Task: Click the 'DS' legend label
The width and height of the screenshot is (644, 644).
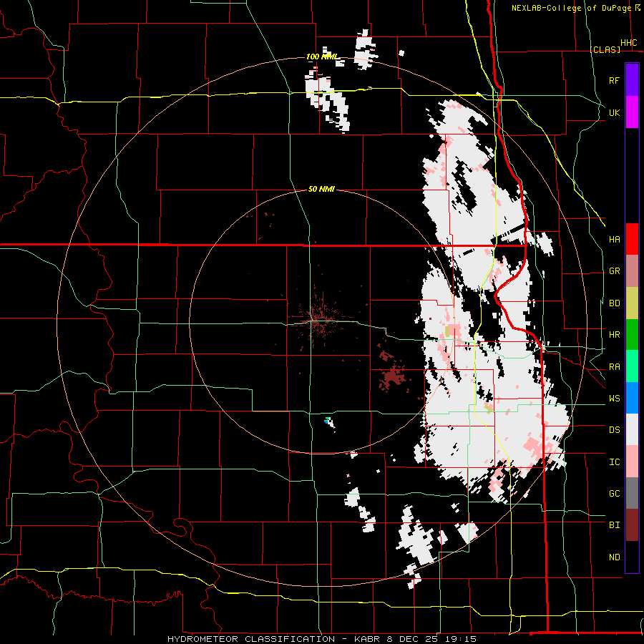Action: [614, 430]
